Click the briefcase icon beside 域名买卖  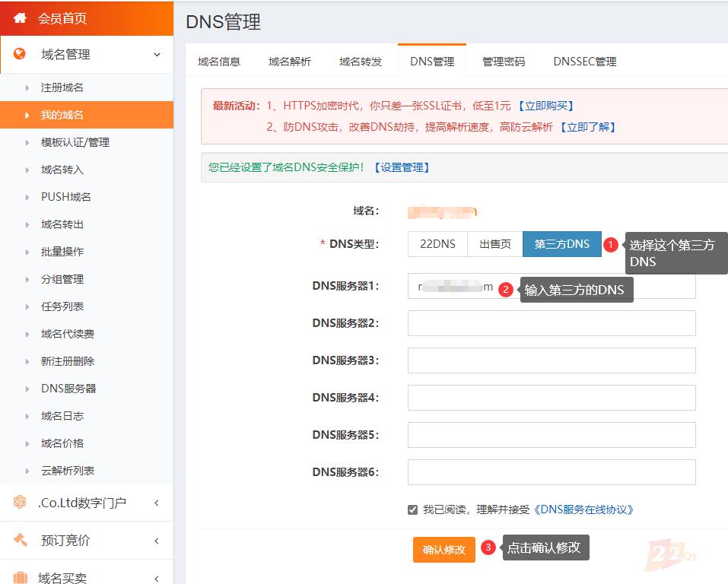21,577
